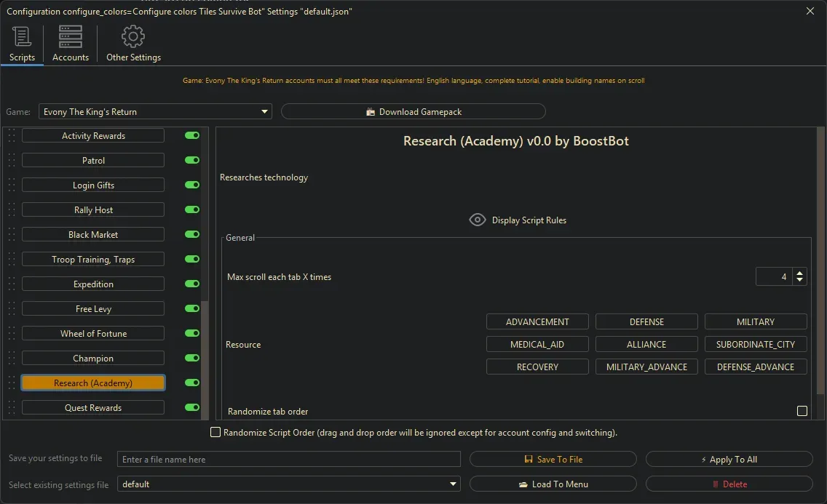Select the Research (Academy) script entry
827x504 pixels.
pyautogui.click(x=92, y=383)
